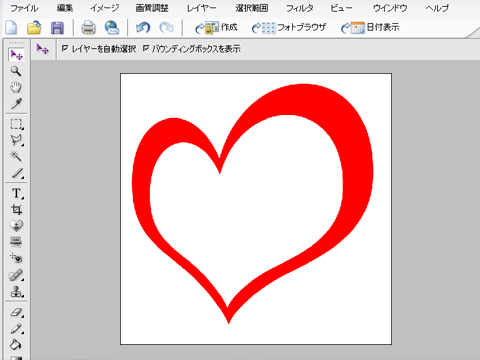Click the Redo arrow icon
This screenshot has width=480, height=360.
tap(166, 28)
